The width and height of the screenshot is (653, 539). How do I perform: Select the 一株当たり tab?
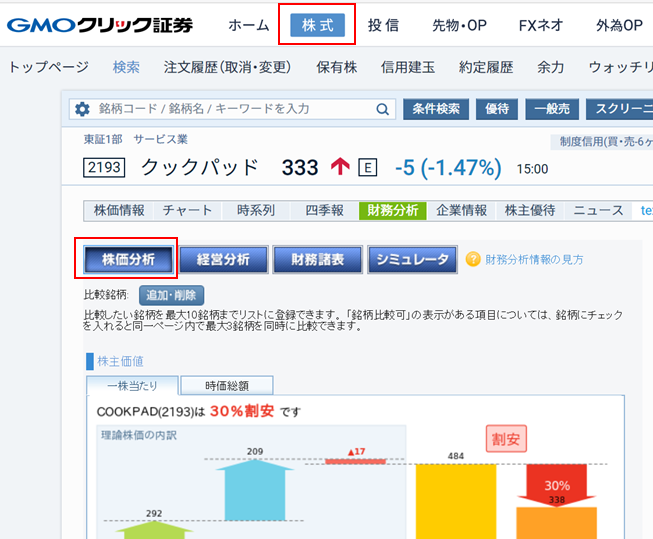tap(132, 386)
